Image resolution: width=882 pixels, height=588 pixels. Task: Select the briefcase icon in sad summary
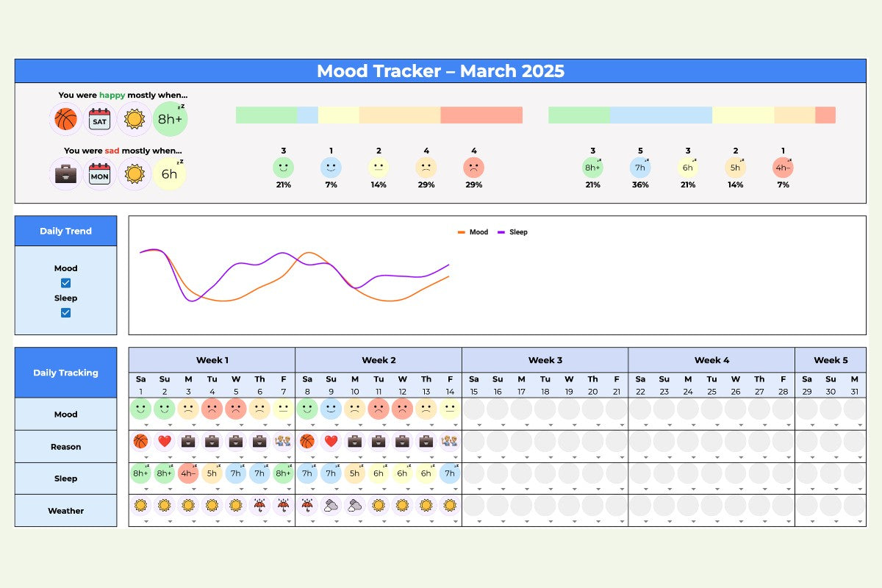66,174
